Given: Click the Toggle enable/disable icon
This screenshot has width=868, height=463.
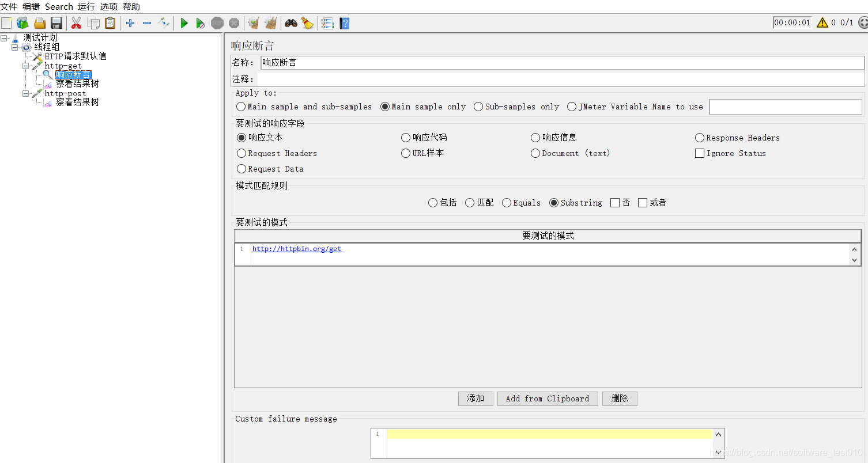Looking at the screenshot, I should [164, 23].
